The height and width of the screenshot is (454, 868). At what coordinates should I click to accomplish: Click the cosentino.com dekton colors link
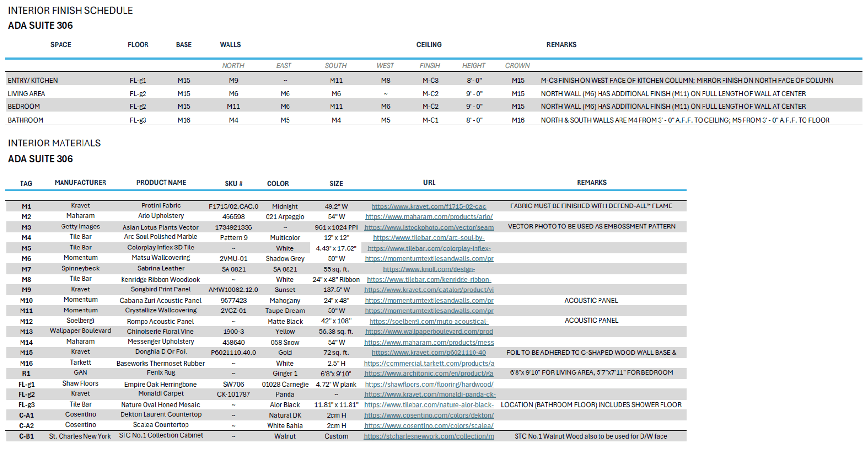point(428,415)
